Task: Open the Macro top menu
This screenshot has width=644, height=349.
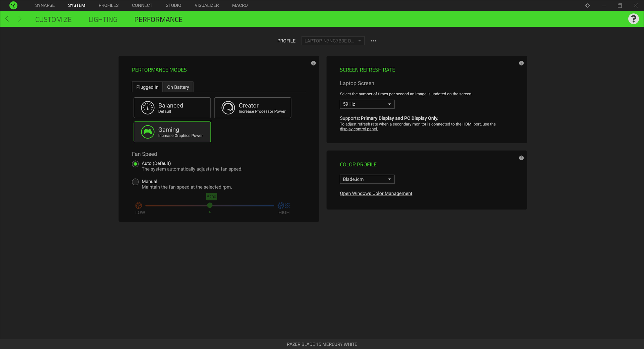Action: click(x=240, y=5)
